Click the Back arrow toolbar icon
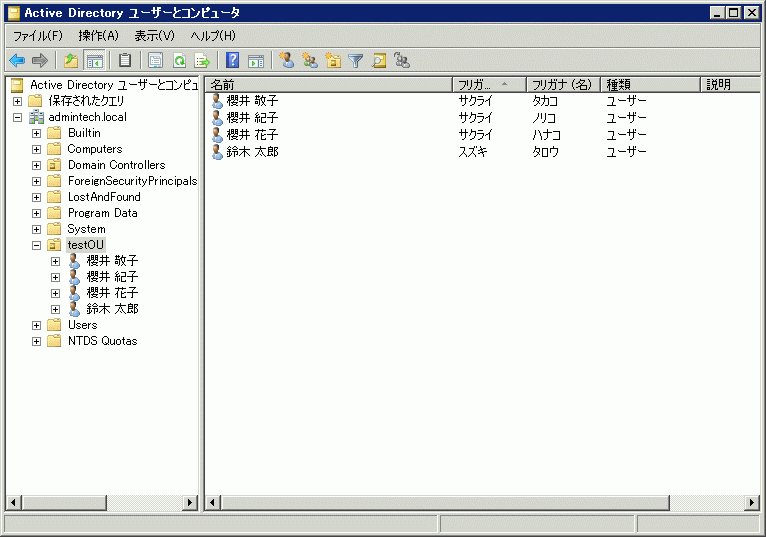 pyautogui.click(x=17, y=61)
